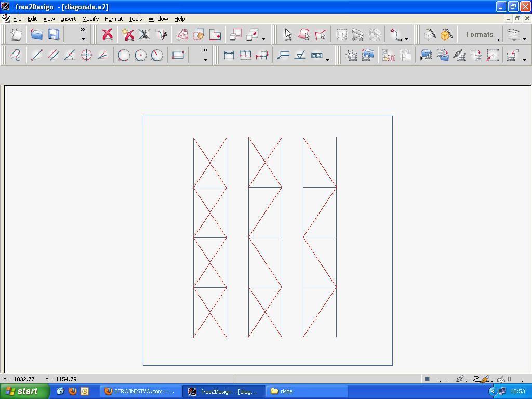Select the circle by center point tool
This screenshot has width=532, height=399.
click(x=140, y=55)
